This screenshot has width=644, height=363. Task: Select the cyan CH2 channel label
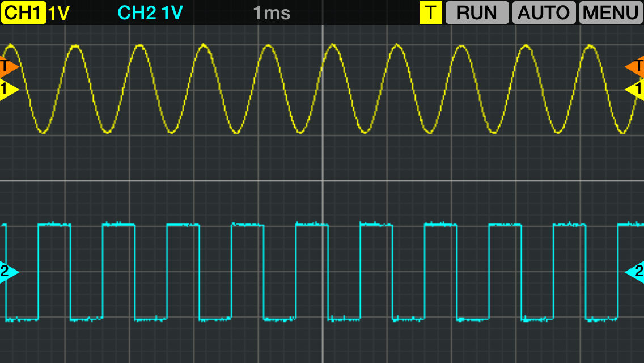(x=137, y=12)
